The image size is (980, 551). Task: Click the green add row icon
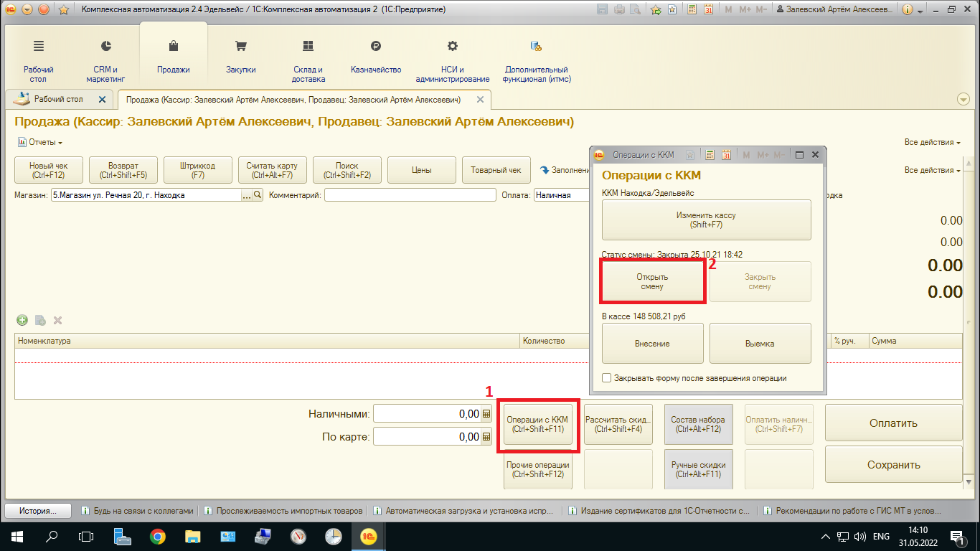22,320
